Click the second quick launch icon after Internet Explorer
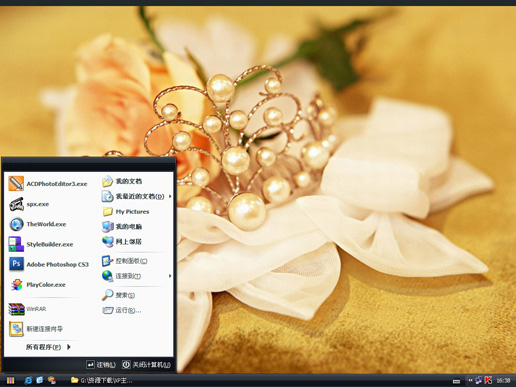The height and width of the screenshot is (387, 516). click(40, 380)
